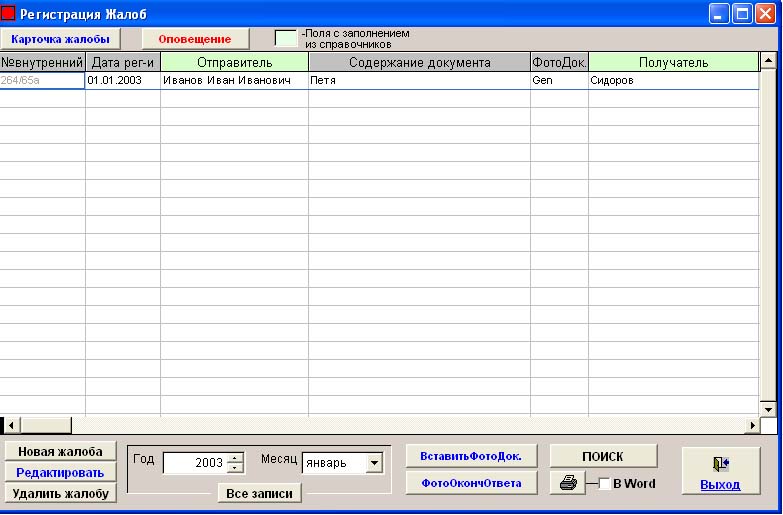
Task: Click the №внутренний column header
Action: coord(42,62)
